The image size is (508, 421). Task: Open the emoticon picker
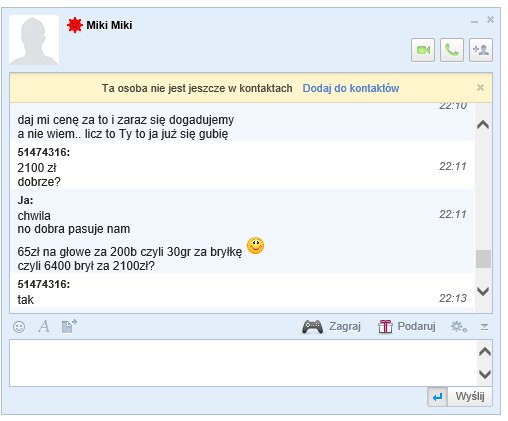pos(19,327)
